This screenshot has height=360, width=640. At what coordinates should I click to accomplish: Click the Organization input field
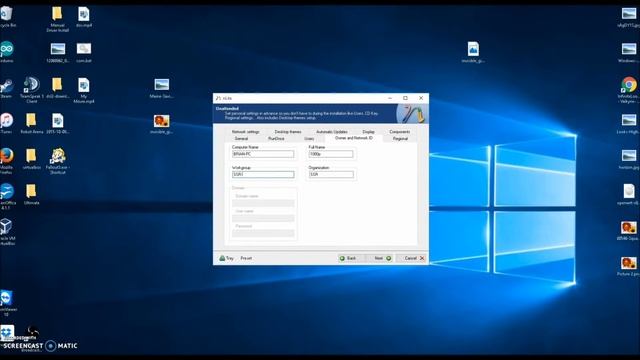point(331,174)
